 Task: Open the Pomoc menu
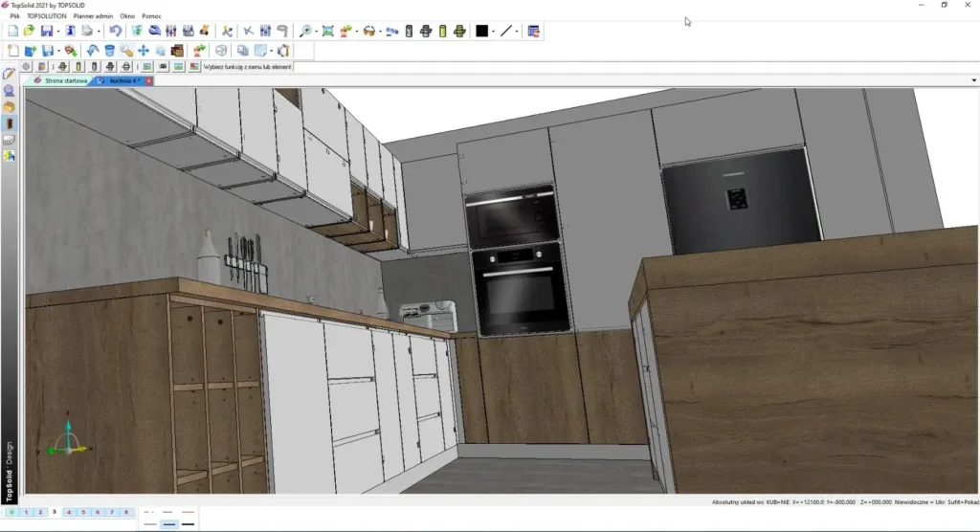pos(151,16)
